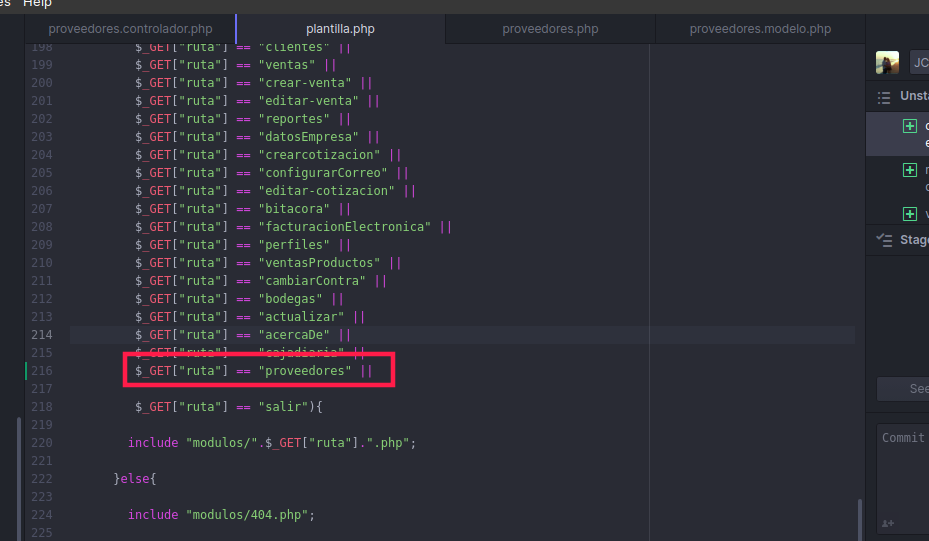Select second added-file plus icon in Unstaged list

[x=909, y=170]
